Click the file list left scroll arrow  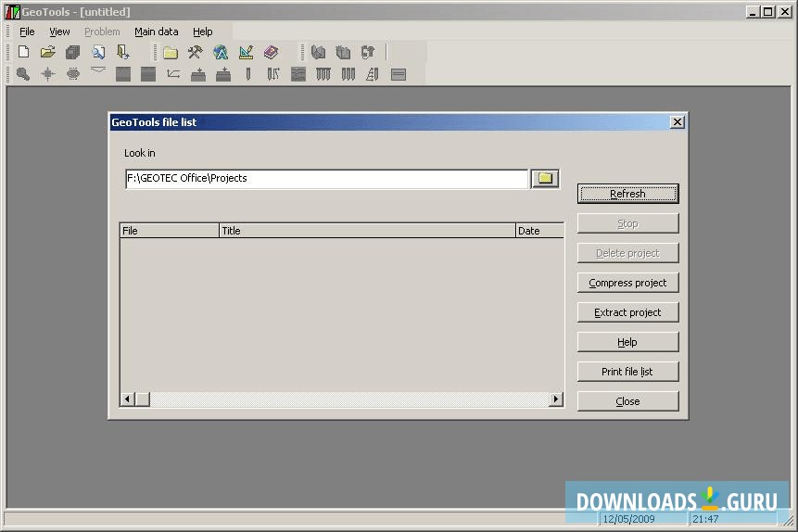pos(127,399)
